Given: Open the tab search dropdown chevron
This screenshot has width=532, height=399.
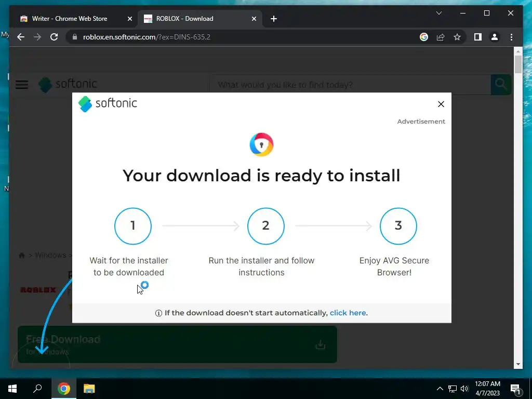Looking at the screenshot, I should pos(438,13).
